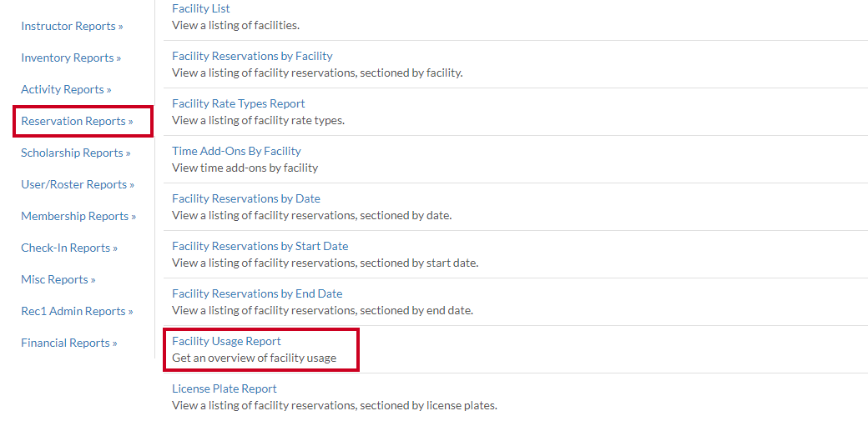Screen dimensions: 868x426
Task: Open the Facility List report
Action: pos(201,8)
